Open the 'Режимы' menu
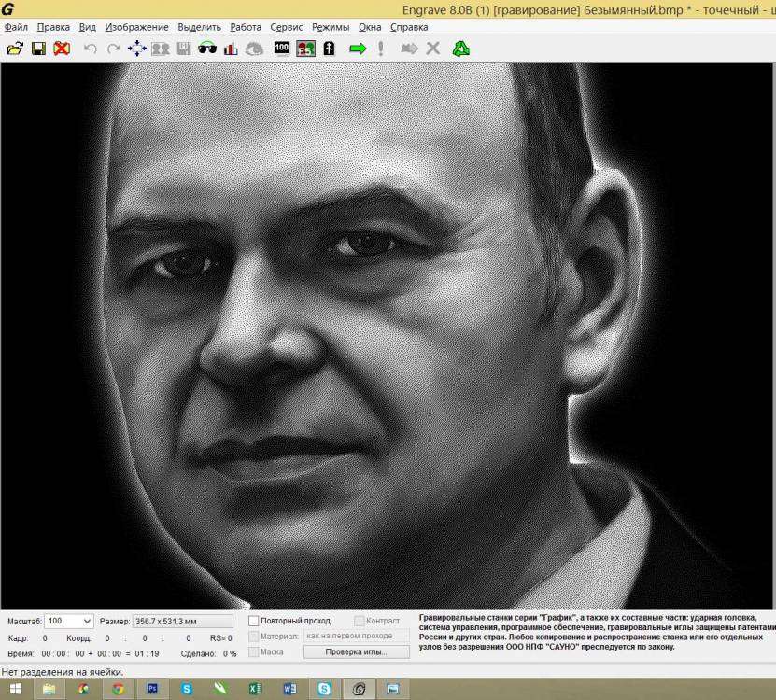Screen dimensions: 776x700 [331, 27]
